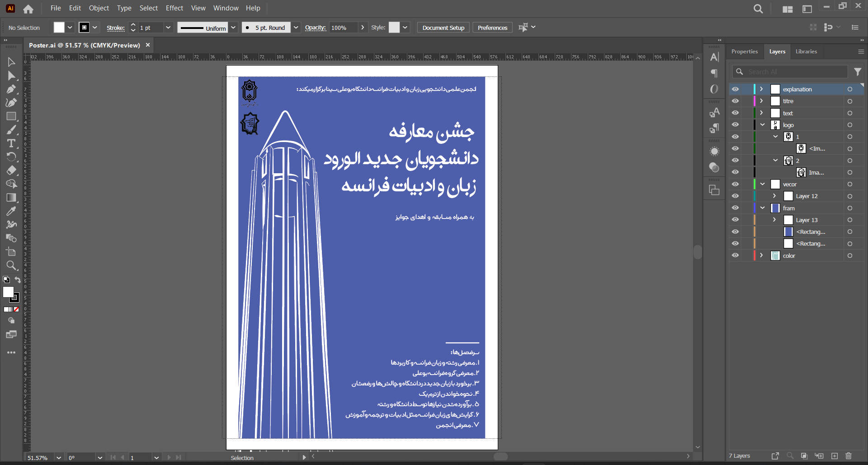Hide the explanation layer

tap(736, 89)
